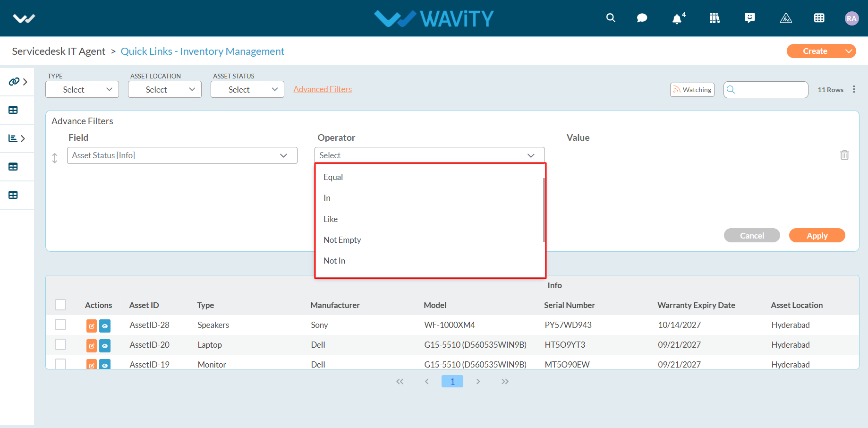868x428 pixels.
Task: View AssetID-19 with eye icon
Action: point(105,365)
